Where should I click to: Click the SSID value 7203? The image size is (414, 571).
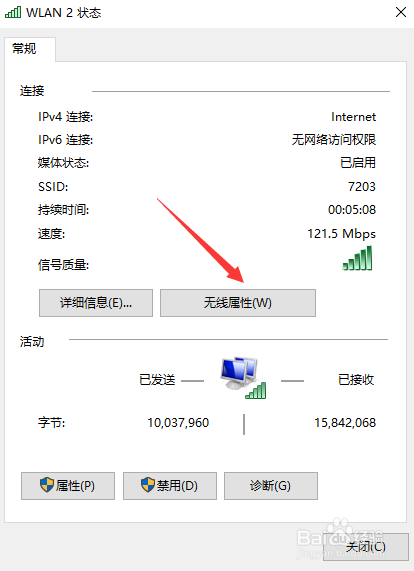[362, 187]
